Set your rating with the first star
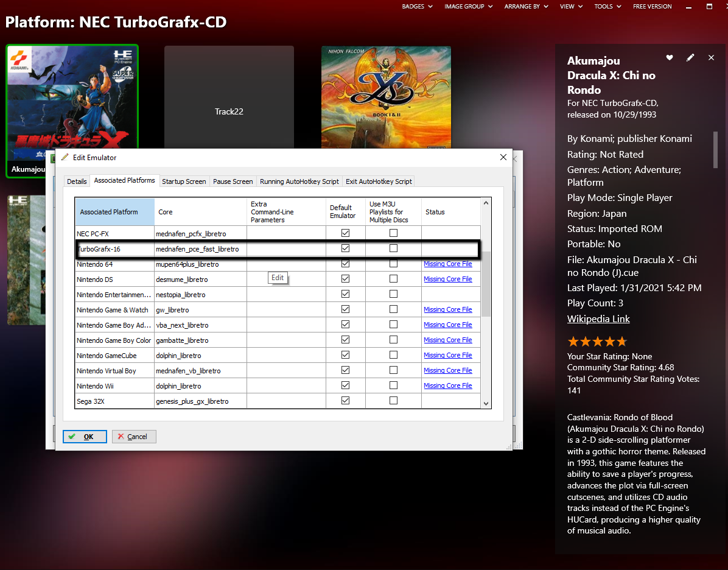Viewport: 728px width, 570px height. pos(573,342)
